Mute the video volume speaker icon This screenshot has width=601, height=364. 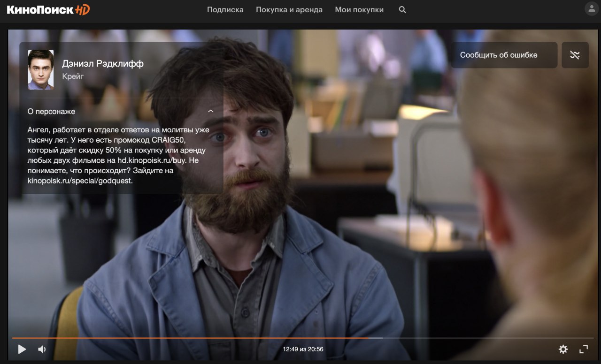click(42, 349)
